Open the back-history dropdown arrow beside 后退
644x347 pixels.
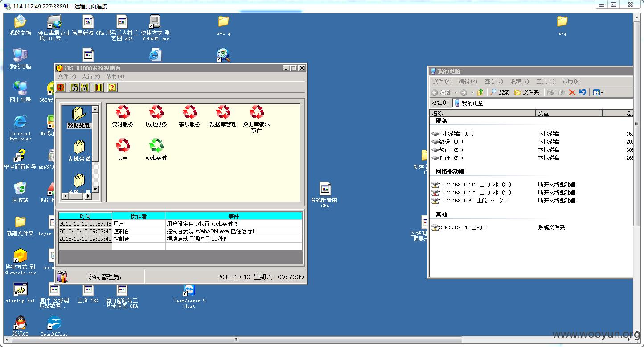pos(455,92)
